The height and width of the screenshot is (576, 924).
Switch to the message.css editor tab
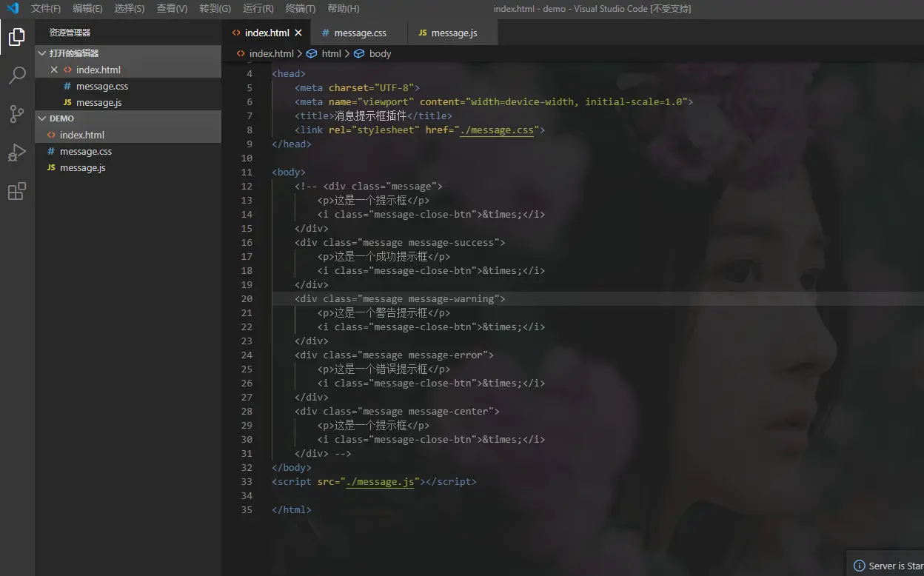(x=360, y=33)
